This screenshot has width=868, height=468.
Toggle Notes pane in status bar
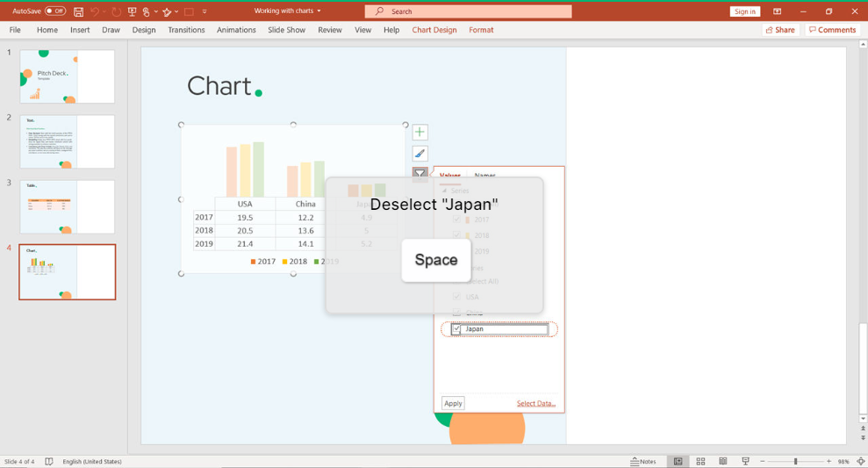(643, 461)
